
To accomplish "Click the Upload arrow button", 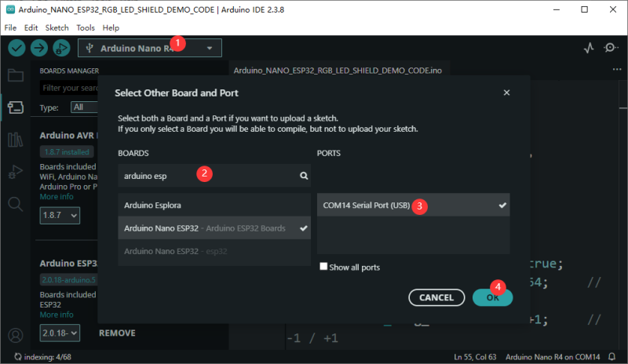I will 39,48.
